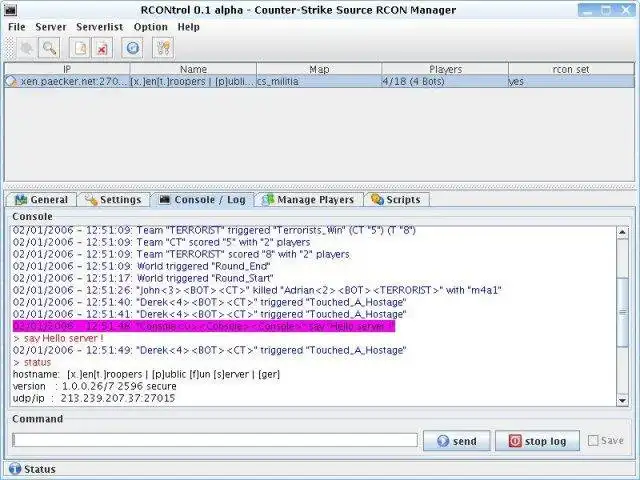Click the 12:51:49 Derek Touched_A_Hostage line
Image resolution: width=640 pixels, height=480 pixels.
(x=210, y=350)
